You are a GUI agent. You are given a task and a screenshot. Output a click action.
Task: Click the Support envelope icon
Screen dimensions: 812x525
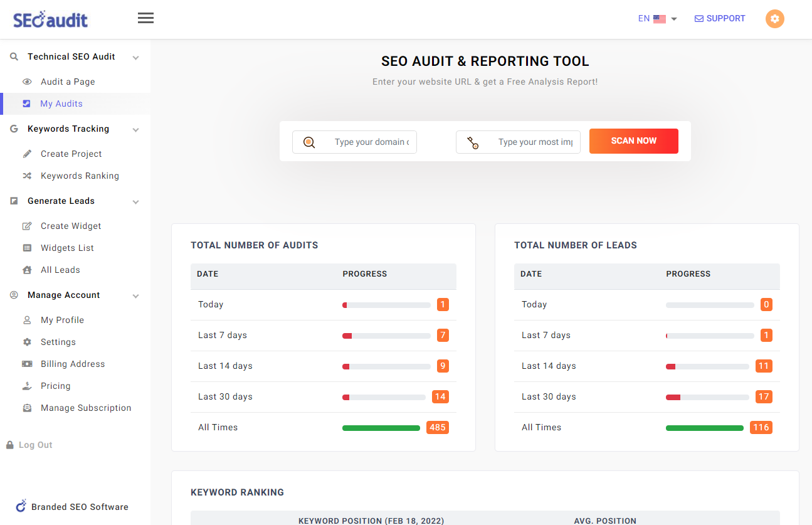pos(698,18)
